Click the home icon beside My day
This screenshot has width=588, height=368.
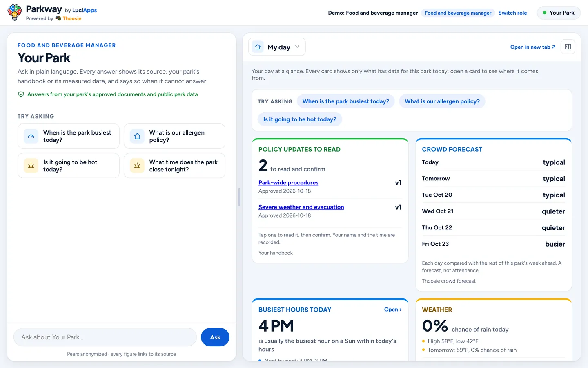[258, 47]
